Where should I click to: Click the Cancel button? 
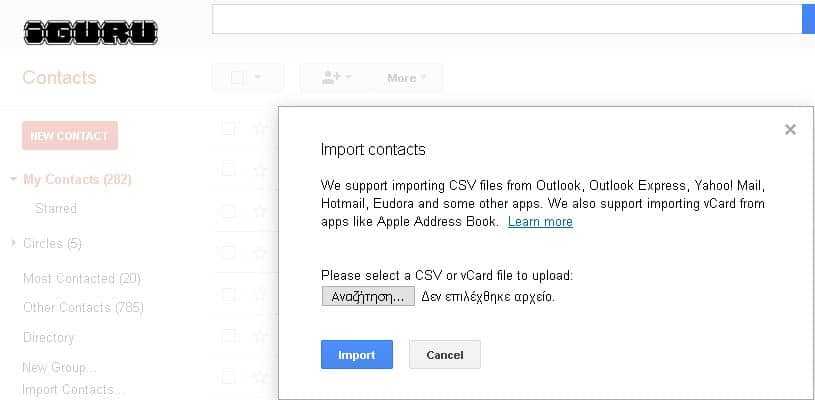(x=445, y=355)
